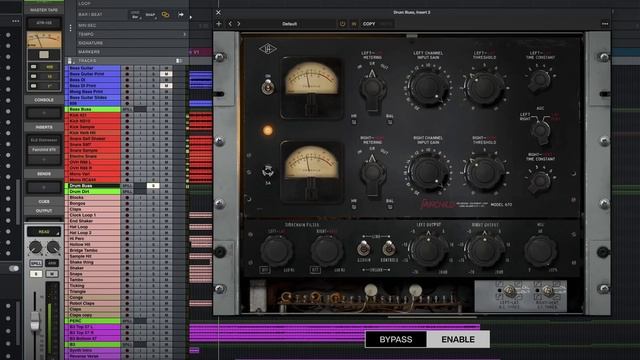Screen dimensions: 640x360
Task: Click the track list icon left of TRACKS
Action: 70,60
